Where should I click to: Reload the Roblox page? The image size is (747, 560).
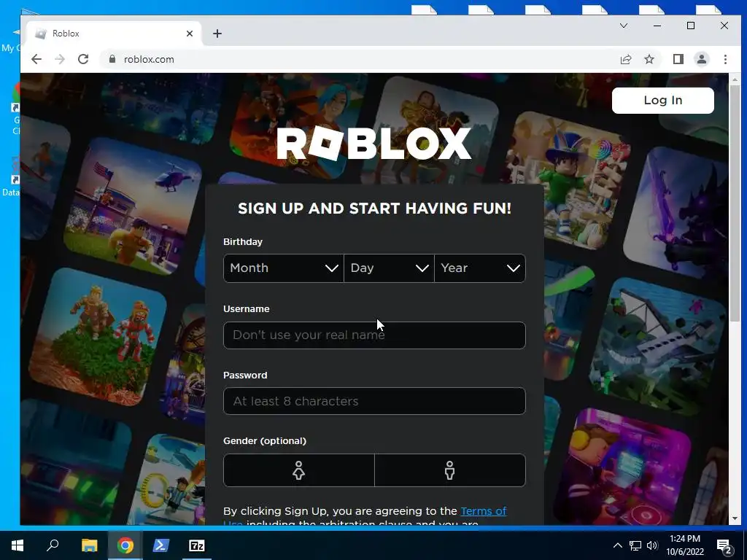click(x=83, y=59)
